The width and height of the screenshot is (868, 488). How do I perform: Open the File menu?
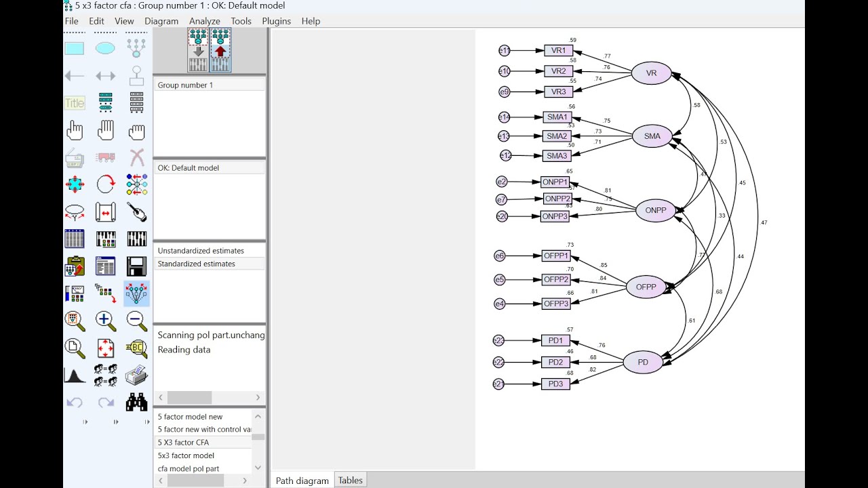(x=71, y=21)
